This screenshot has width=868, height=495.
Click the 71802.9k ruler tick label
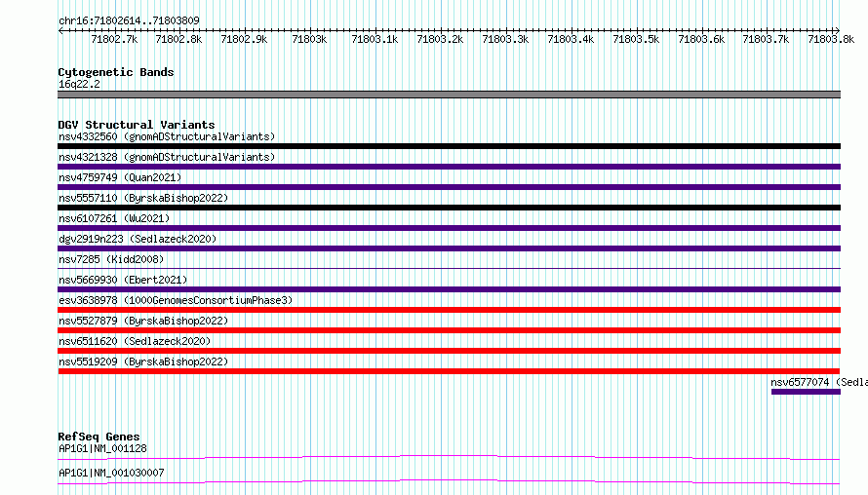244,39
